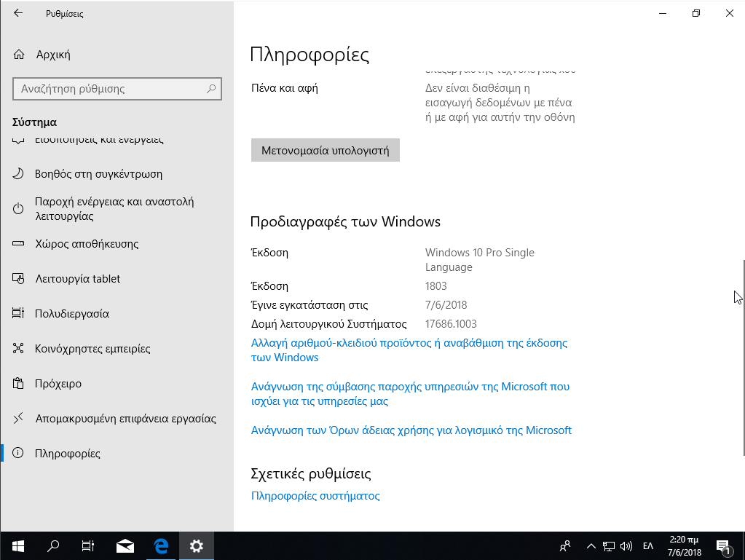Select Χώρος αποθήκευσης in sidebar
Viewport: 745px width, 560px height.
(x=117, y=244)
